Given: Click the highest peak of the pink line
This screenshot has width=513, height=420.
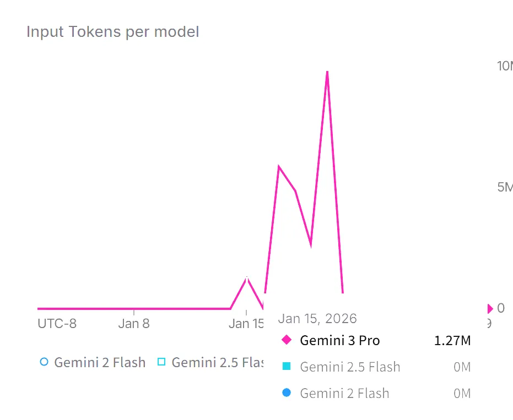Looking at the screenshot, I should pos(327,72).
